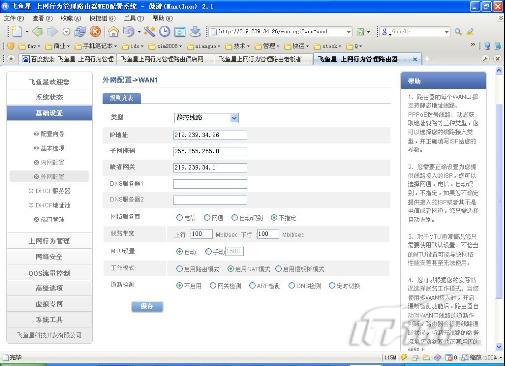This screenshot has height=366, width=505.
Task: Open the round history dropdown after the forward arrow
Action: click(66, 32)
